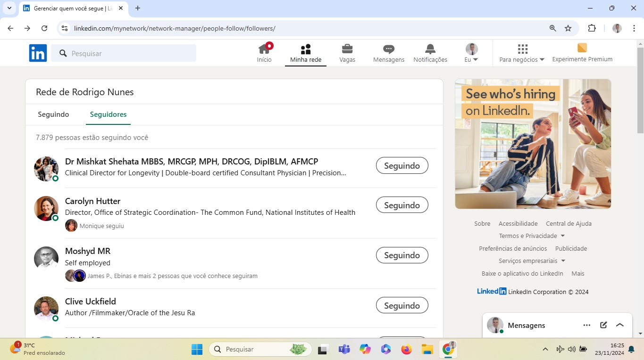This screenshot has height=360, width=644.
Task: Open the Acessibilidade footer link
Action: 518,224
